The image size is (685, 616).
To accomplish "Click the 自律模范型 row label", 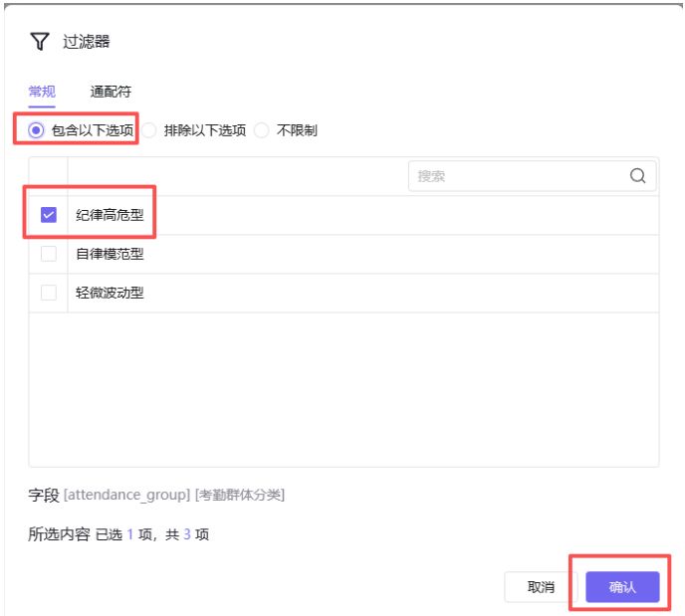I will [110, 254].
